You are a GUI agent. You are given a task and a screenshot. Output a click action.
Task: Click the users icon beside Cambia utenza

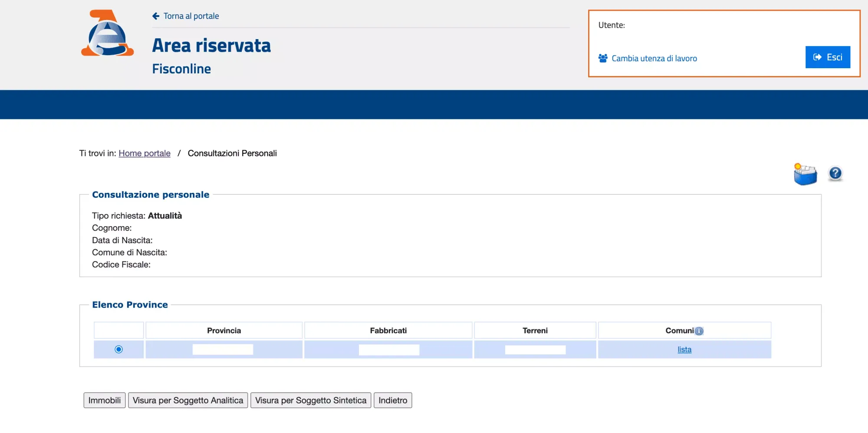tap(603, 57)
